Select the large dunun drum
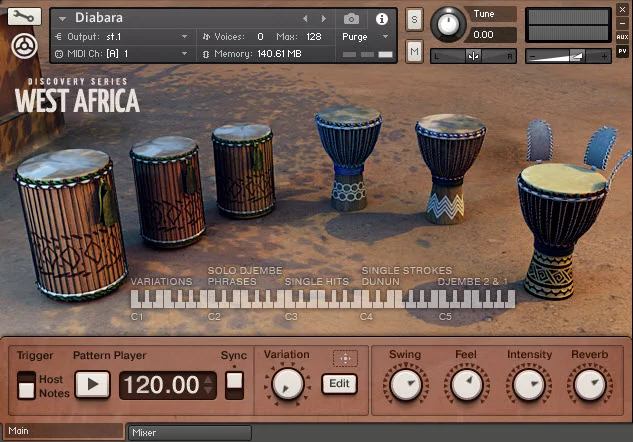Image resolution: width=633 pixels, height=442 pixels. tap(71, 224)
